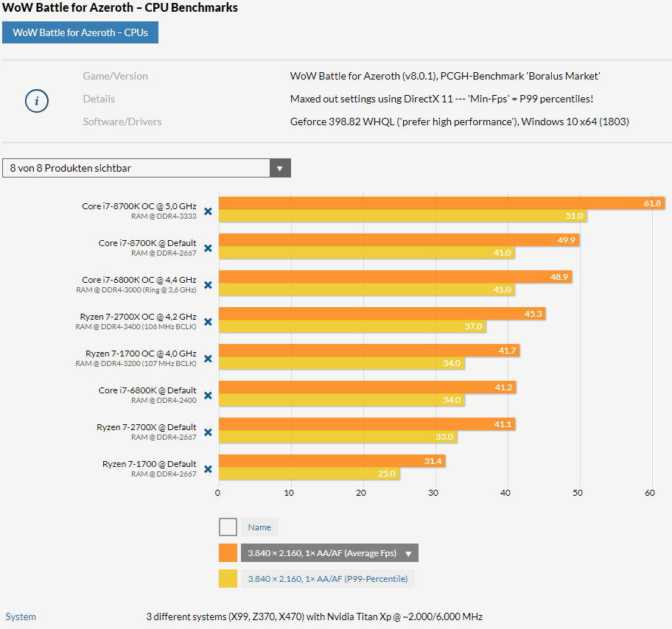Remove Core i7-8700K OC @ 5,0 GHz with X
The height and width of the screenshot is (629, 672).
[208, 211]
